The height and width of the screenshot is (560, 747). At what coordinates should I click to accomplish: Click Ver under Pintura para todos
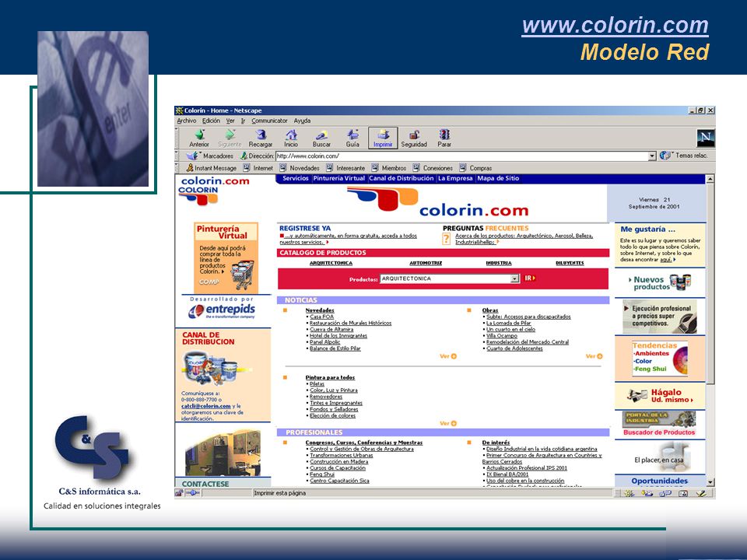(448, 423)
